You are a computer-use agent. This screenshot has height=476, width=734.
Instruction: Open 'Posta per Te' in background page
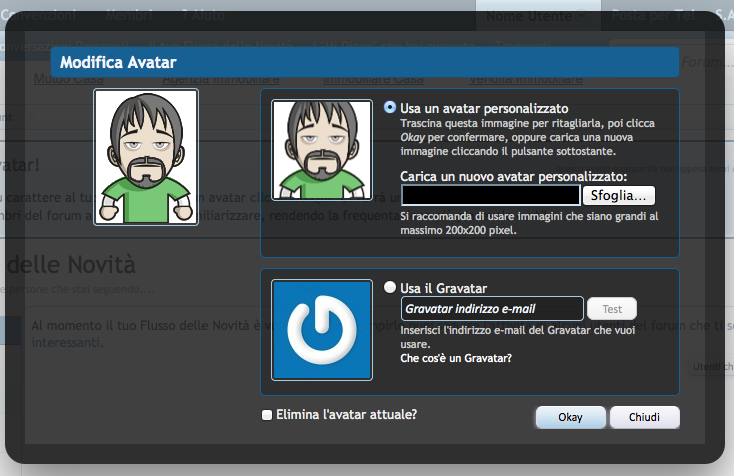[653, 15]
